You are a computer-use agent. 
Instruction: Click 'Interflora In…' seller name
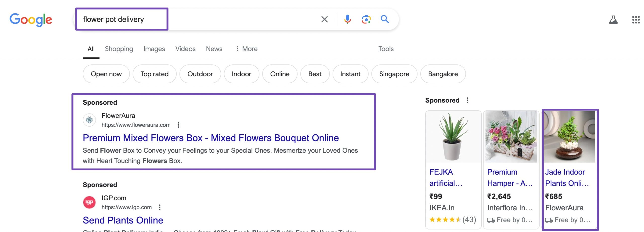[x=510, y=208]
